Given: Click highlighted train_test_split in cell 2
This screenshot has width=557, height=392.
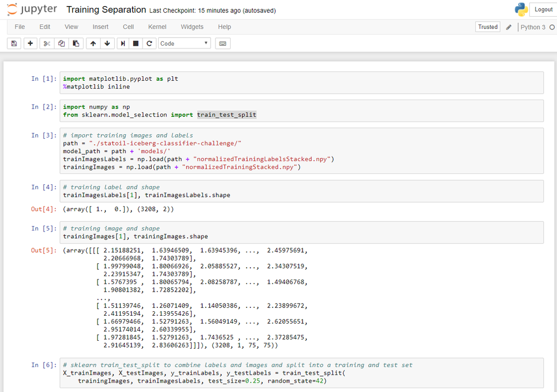Looking at the screenshot, I should [x=227, y=115].
